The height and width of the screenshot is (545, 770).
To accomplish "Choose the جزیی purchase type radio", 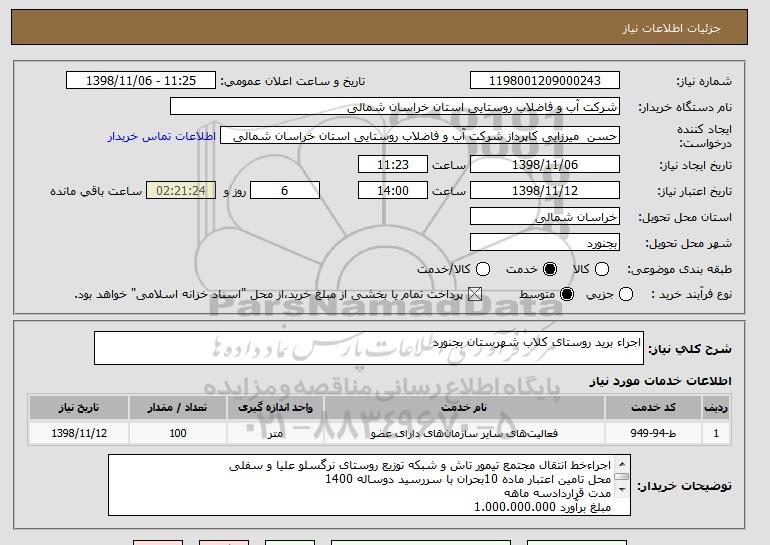I will (626, 294).
